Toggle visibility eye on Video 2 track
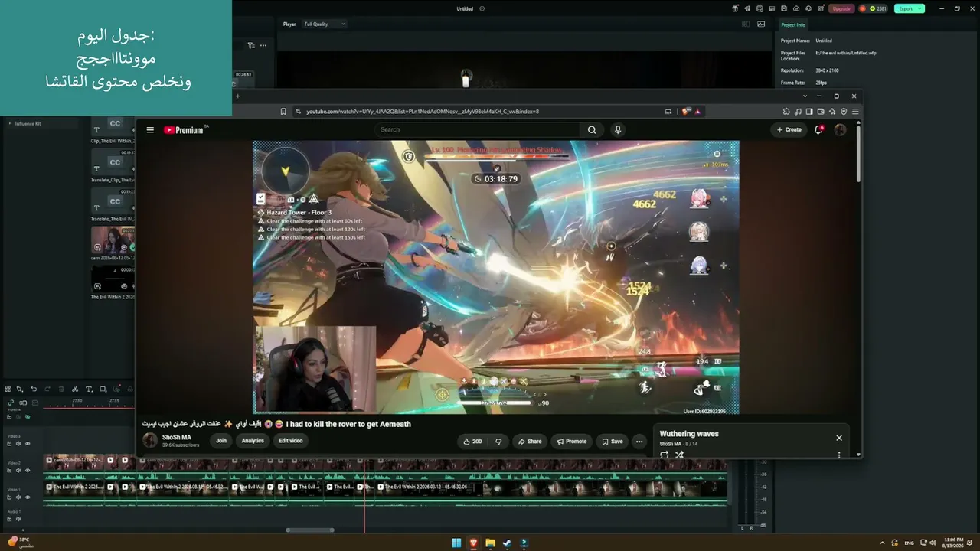 [28, 471]
